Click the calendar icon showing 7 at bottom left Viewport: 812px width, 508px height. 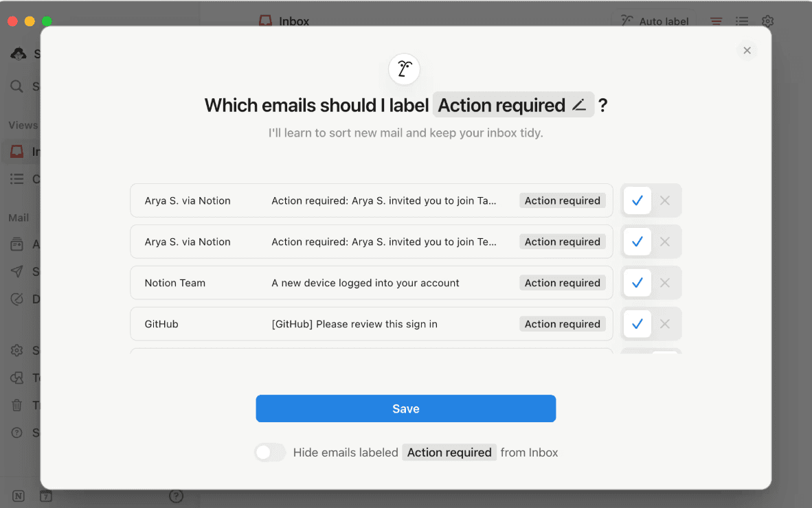45,496
